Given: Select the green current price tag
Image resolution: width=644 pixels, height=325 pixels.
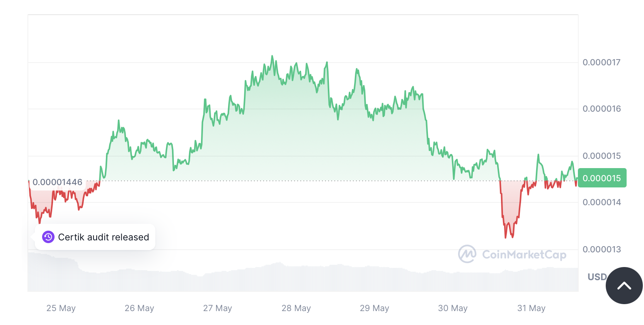Looking at the screenshot, I should (602, 178).
